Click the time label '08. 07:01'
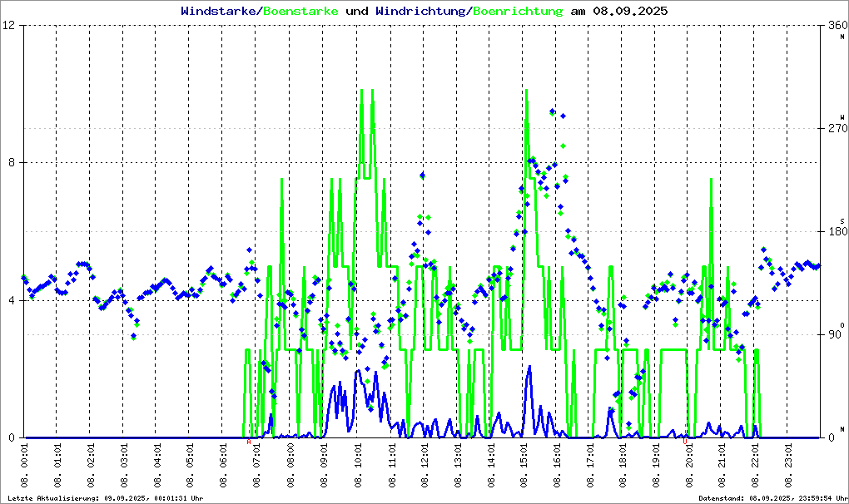 [256, 466]
